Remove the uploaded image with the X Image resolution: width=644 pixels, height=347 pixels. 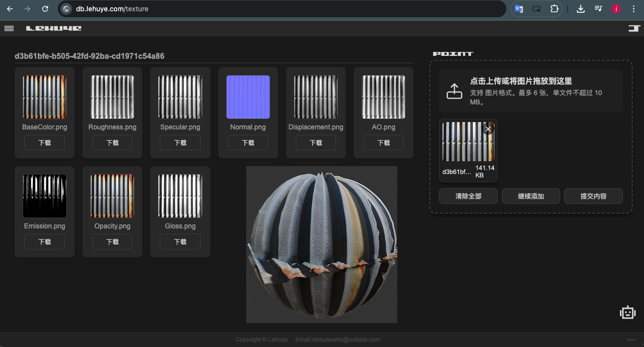488,129
